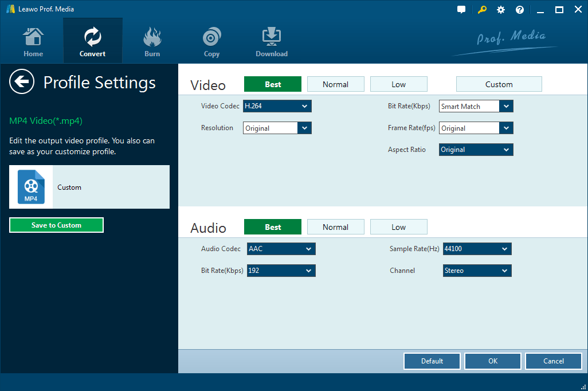
Task: Expand the audio Bit Rate 192 dropdown
Action: [x=281, y=271]
